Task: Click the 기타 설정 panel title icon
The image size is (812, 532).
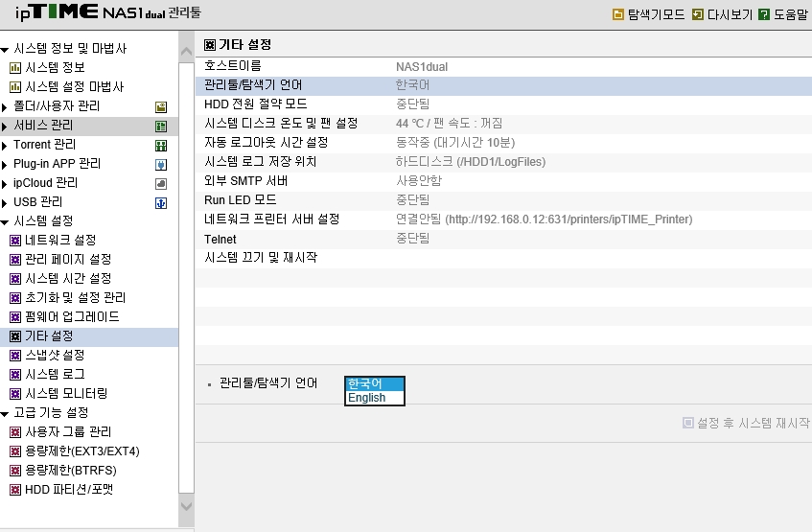Action: (x=210, y=45)
